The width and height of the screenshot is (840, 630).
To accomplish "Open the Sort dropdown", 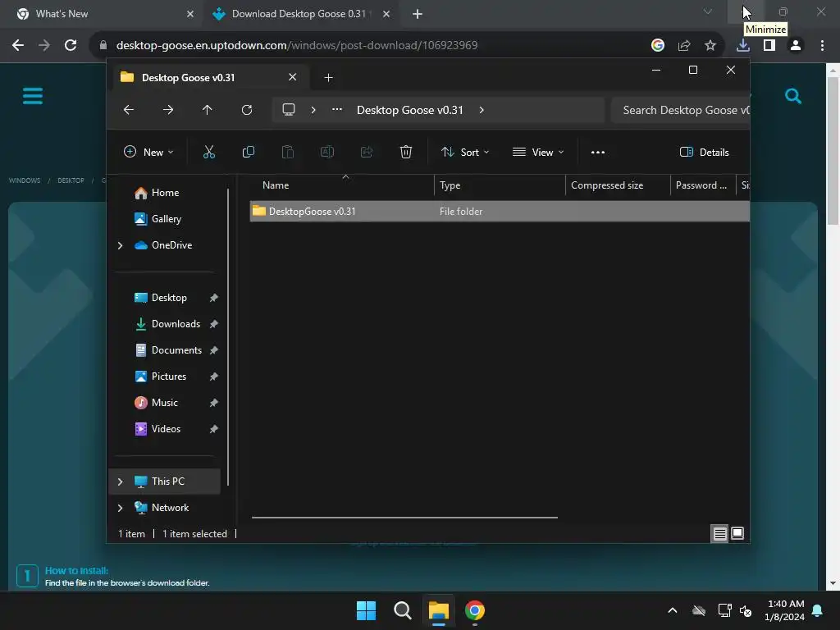I will pyautogui.click(x=465, y=152).
